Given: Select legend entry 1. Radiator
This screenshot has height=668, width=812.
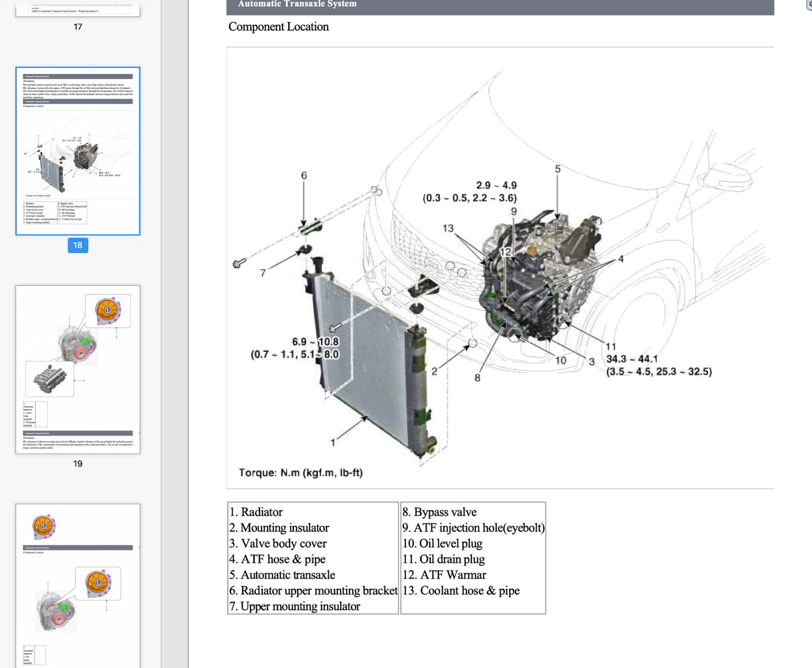Looking at the screenshot, I should 256,512.
